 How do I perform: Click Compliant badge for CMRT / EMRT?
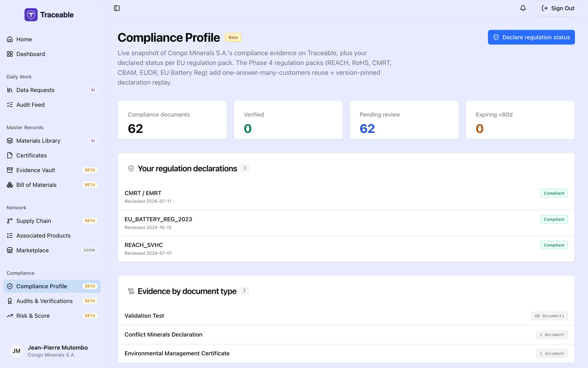(554, 193)
